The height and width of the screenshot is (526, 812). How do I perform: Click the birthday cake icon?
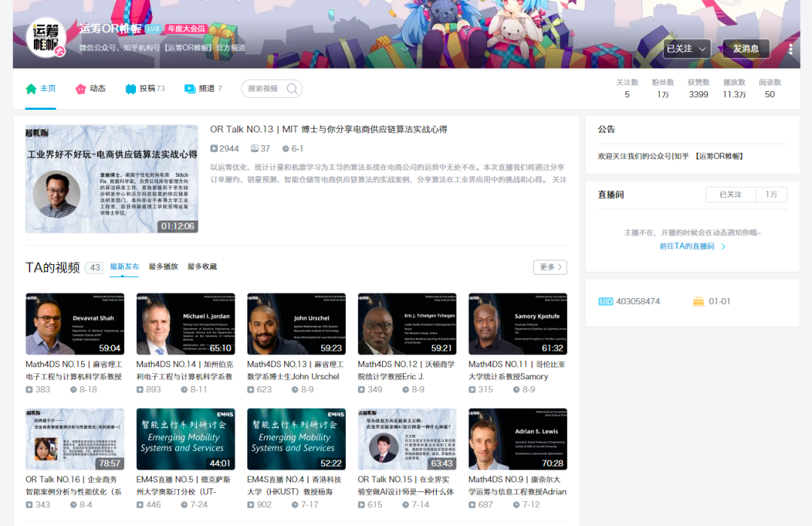698,301
